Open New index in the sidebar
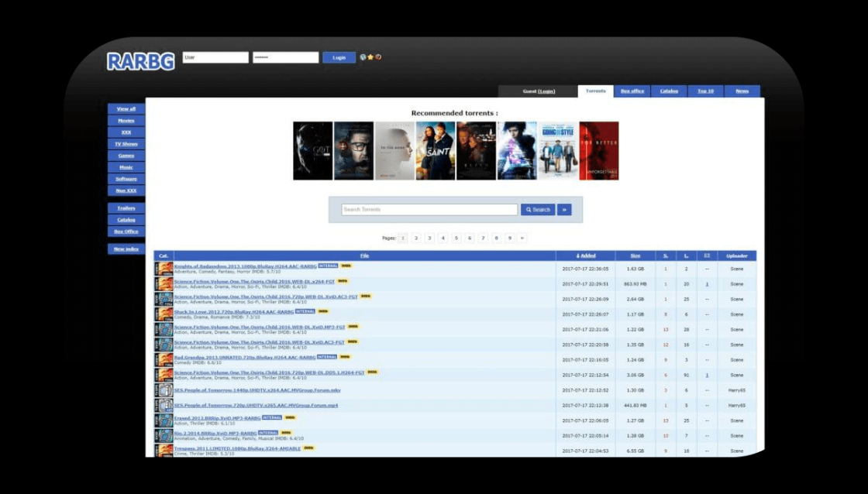 coord(126,249)
